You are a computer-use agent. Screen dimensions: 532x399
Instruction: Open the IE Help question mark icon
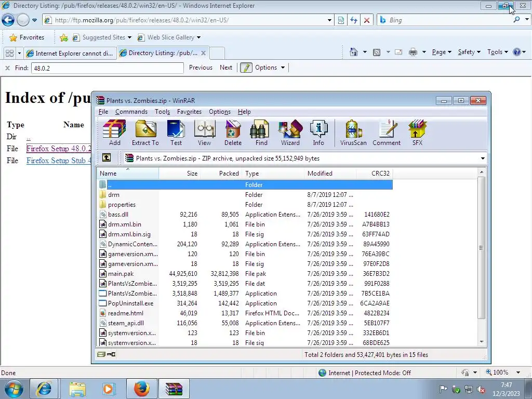pos(516,52)
